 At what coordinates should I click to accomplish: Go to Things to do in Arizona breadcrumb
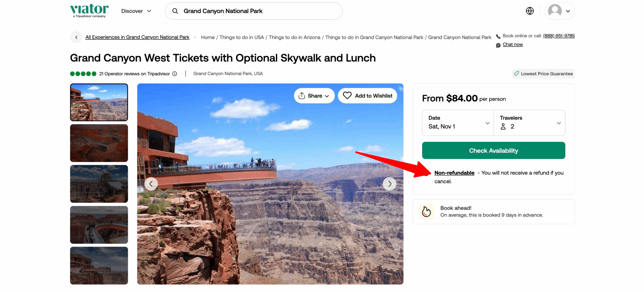pos(294,37)
